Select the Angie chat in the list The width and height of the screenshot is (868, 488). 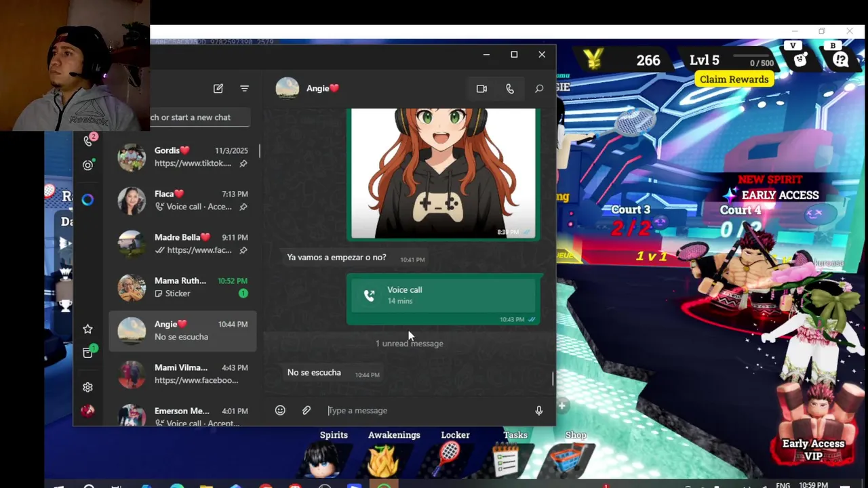pos(182,330)
